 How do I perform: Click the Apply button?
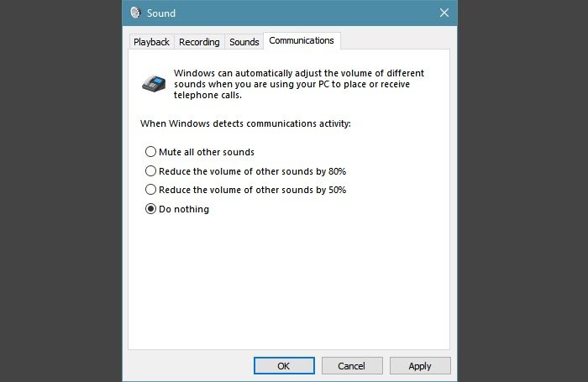click(420, 365)
